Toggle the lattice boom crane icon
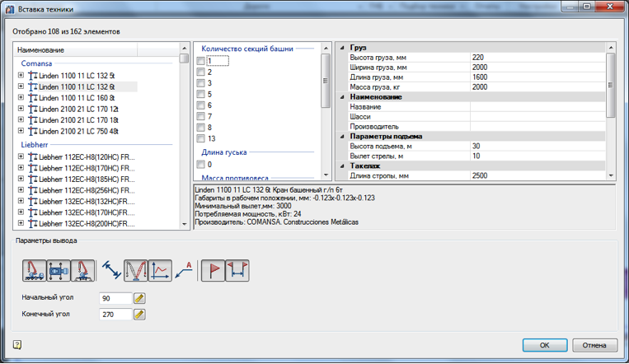629x364 pixels. click(x=135, y=270)
